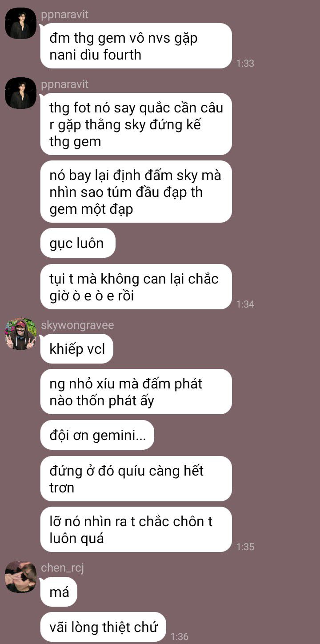This screenshot has width=320, height=644.
Task: Select message 'nó bay lại định đấm sky'
Action: (136, 192)
